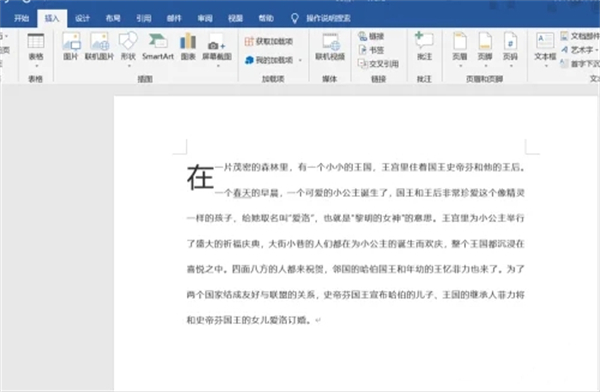Click the 操作说明搜索 tell-me search box

328,18
